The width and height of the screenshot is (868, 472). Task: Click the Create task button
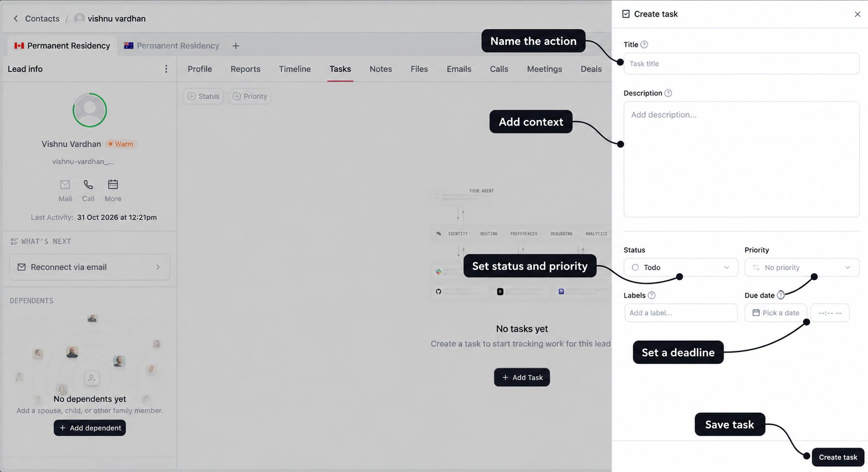[838, 457]
